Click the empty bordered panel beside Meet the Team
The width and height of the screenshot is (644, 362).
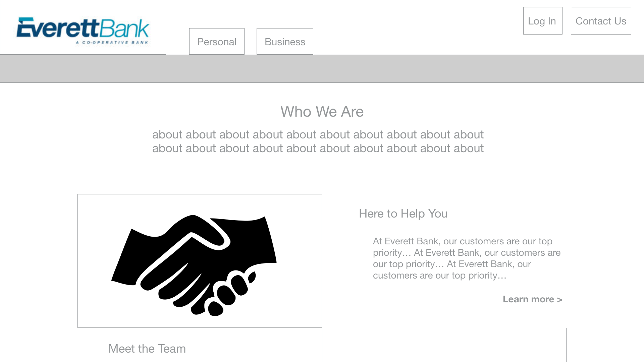[444, 345]
